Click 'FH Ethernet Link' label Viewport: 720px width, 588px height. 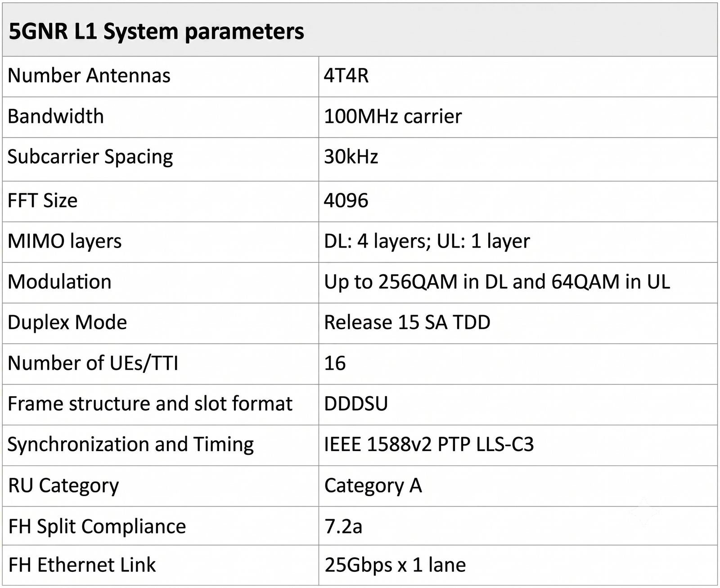(82, 565)
